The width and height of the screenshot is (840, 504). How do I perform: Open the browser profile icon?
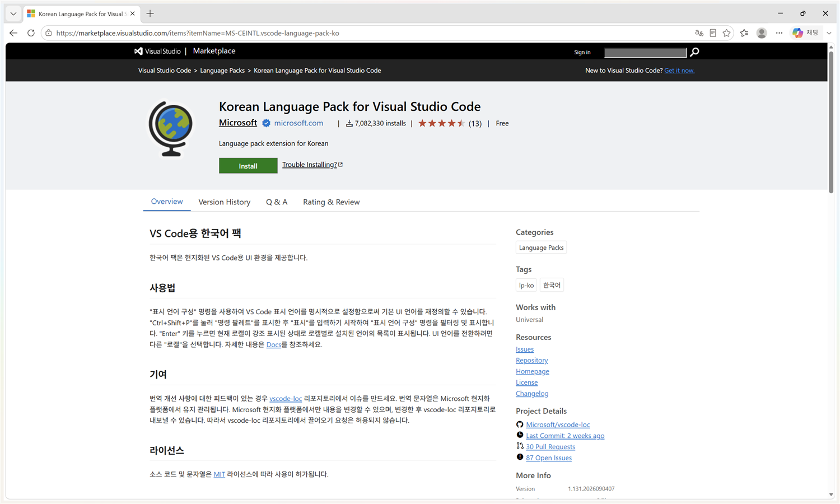click(762, 33)
